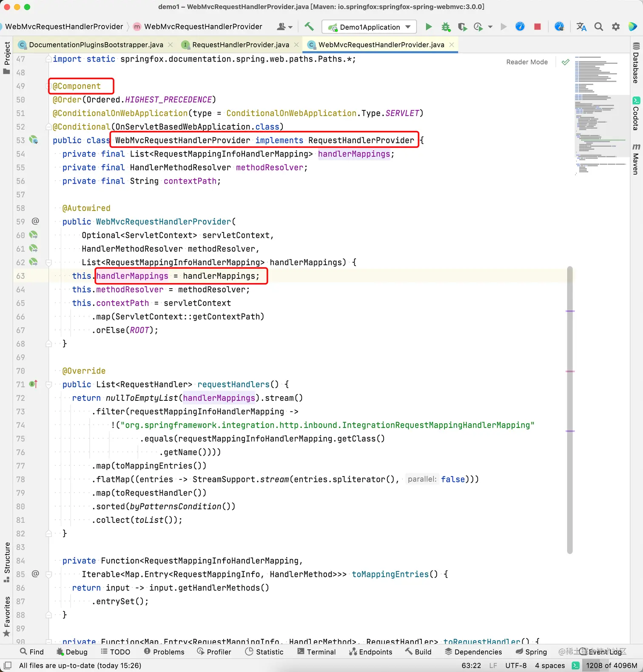Open Search Everywhere magnifier icon
Screen dimensions: 643x672
pyautogui.click(x=599, y=27)
